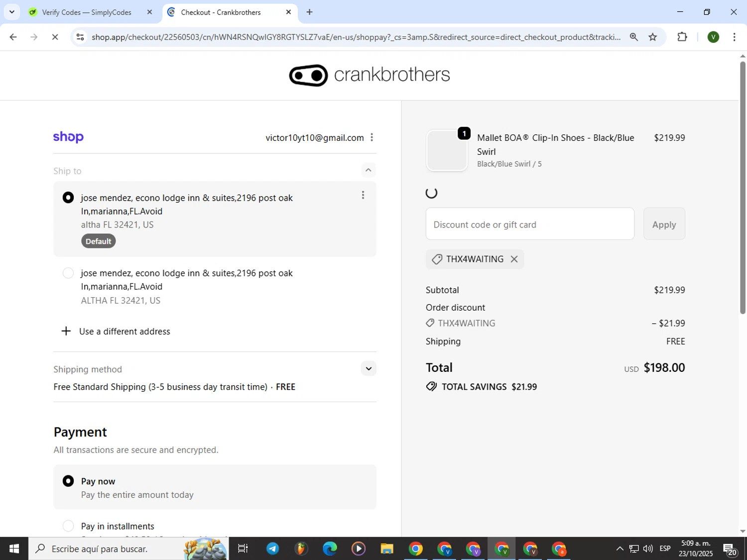Open Microsoft Edge from the taskbar

tap(330, 549)
